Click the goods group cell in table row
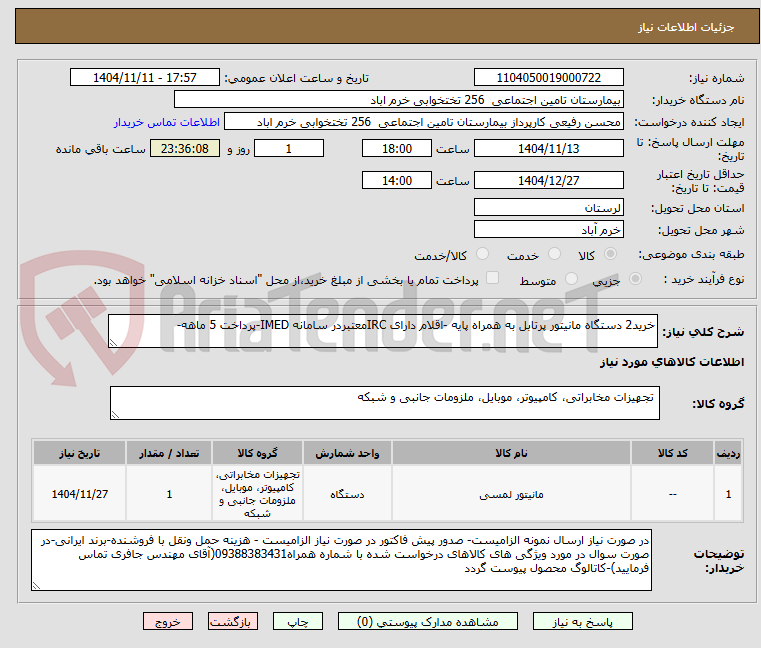The height and width of the screenshot is (648, 761). point(257,494)
